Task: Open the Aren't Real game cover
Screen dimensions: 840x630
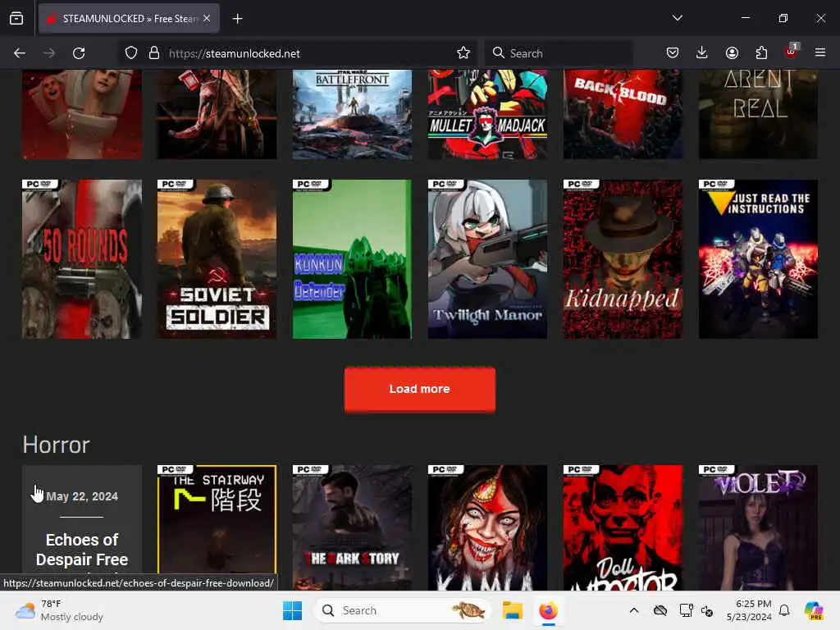Action: 758,114
